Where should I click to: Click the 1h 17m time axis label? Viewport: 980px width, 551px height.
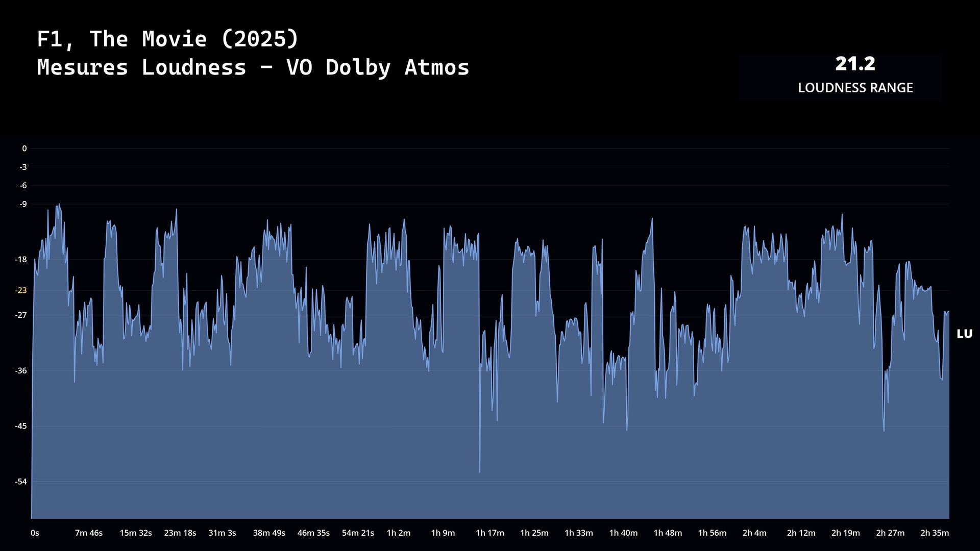(x=489, y=533)
